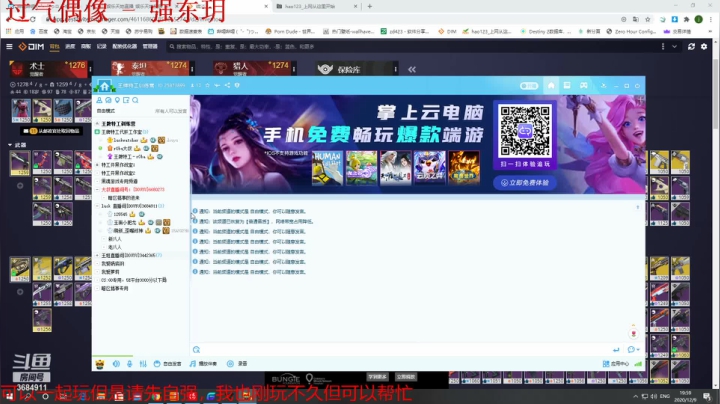Open the game controller icon in title bar
Image resolution: width=720 pixels, height=404 pixels.
click(584, 85)
